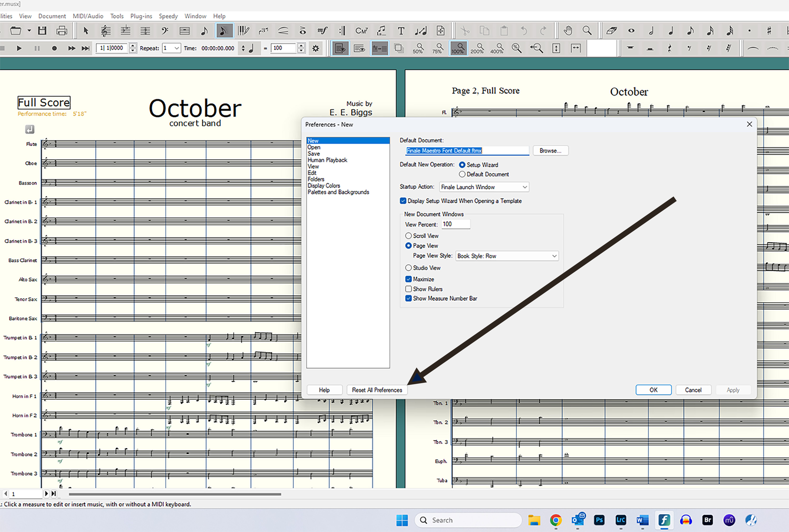Click the Text tool icon

pos(401,31)
